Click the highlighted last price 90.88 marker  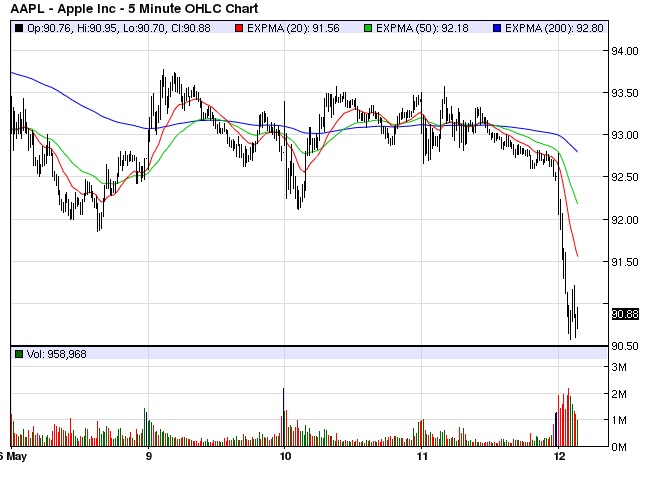[x=625, y=314]
